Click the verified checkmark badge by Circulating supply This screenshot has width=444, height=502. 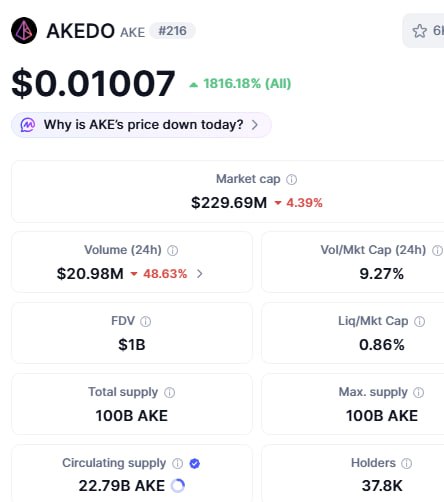point(195,463)
